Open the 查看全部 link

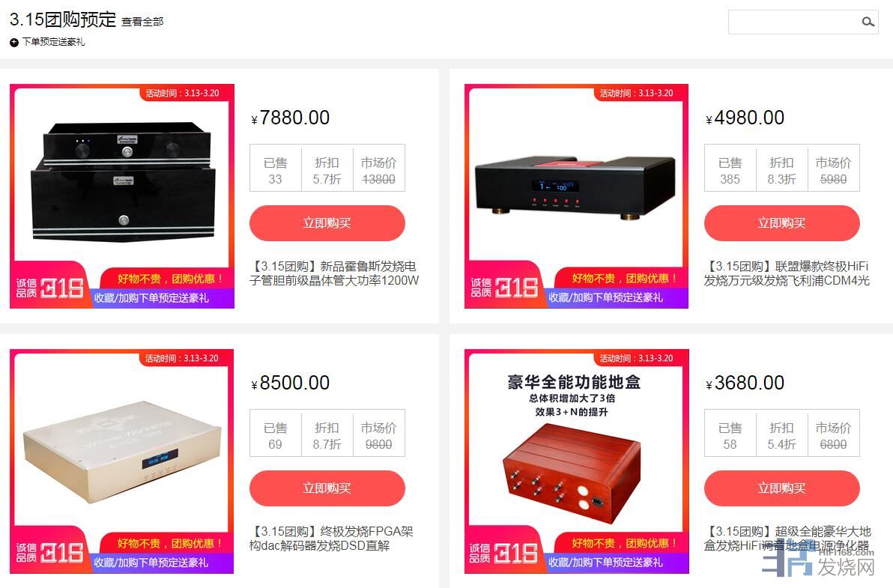click(x=142, y=22)
